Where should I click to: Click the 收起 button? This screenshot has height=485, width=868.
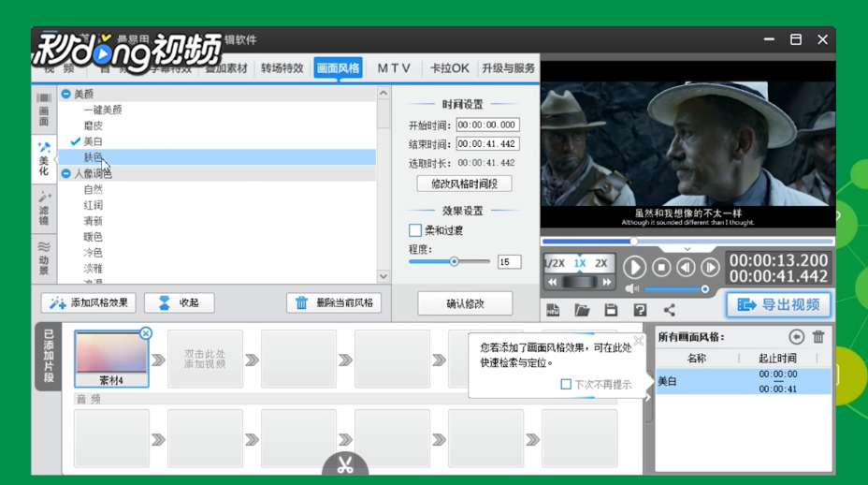tap(179, 302)
